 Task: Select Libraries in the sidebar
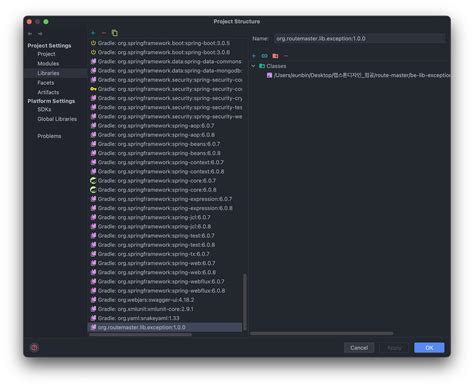click(x=48, y=73)
